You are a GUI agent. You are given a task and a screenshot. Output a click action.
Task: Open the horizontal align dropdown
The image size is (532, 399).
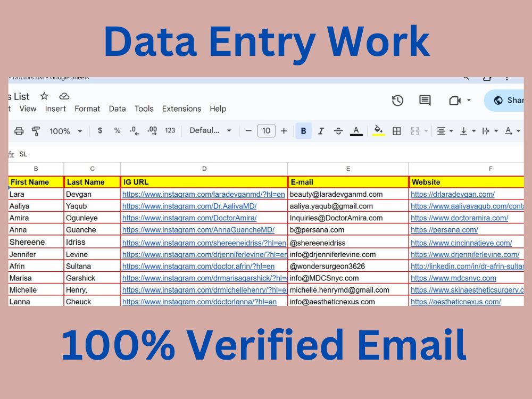coord(445,131)
